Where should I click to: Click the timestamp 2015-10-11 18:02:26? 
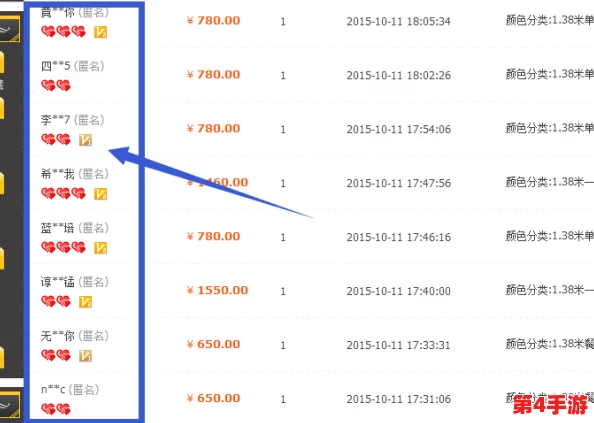tap(399, 75)
